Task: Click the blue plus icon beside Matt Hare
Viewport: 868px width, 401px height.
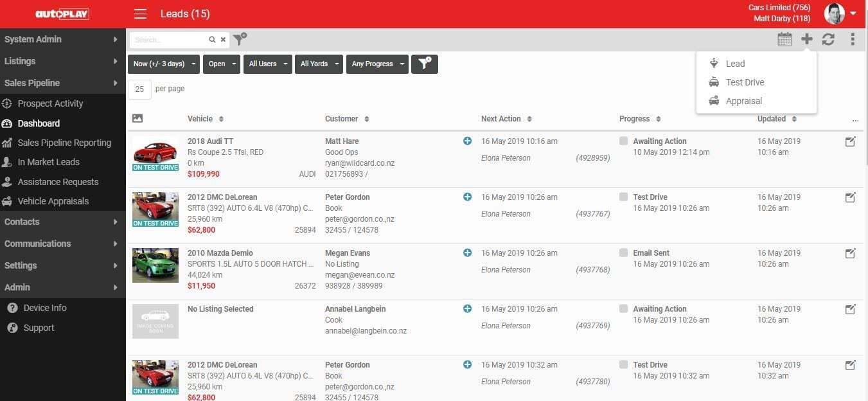Action: click(x=467, y=141)
